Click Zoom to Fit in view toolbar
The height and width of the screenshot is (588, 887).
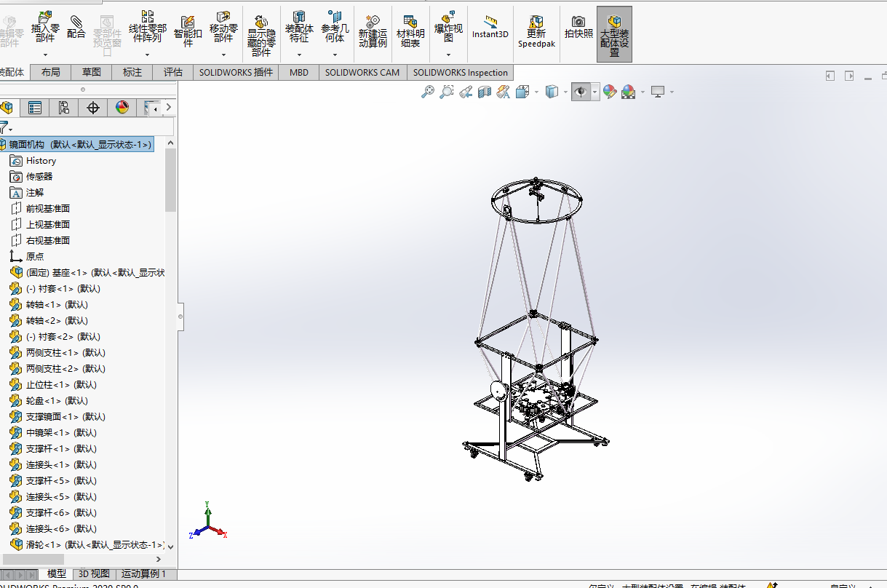click(x=428, y=92)
